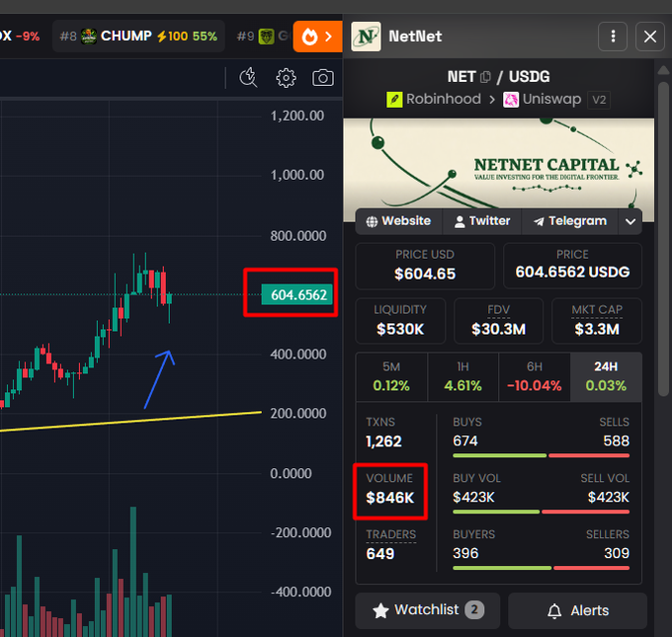The height and width of the screenshot is (637, 672).
Task: Select the 6H timeframe tab
Action: pyautogui.click(x=534, y=376)
